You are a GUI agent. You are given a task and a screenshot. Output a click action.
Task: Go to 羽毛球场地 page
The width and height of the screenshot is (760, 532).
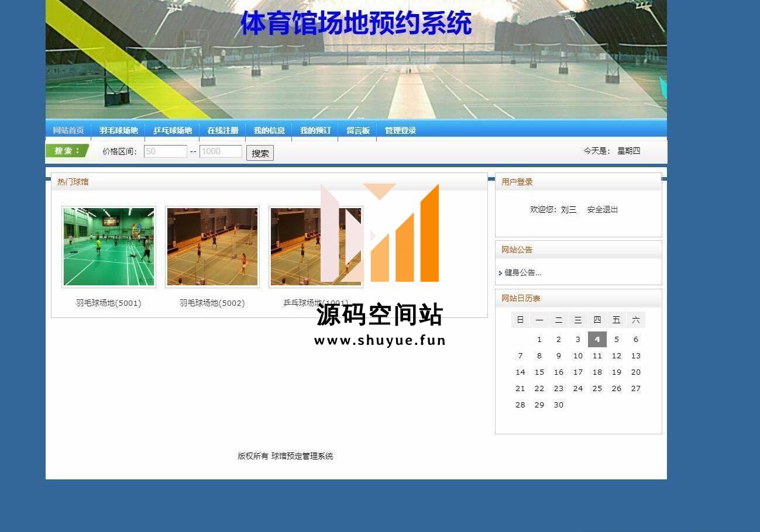(118, 130)
